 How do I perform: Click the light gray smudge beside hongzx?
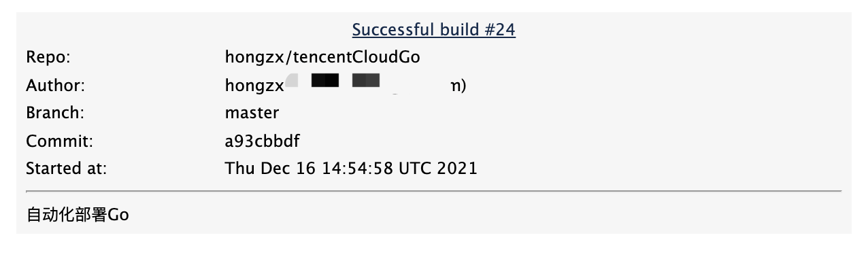tap(292, 81)
